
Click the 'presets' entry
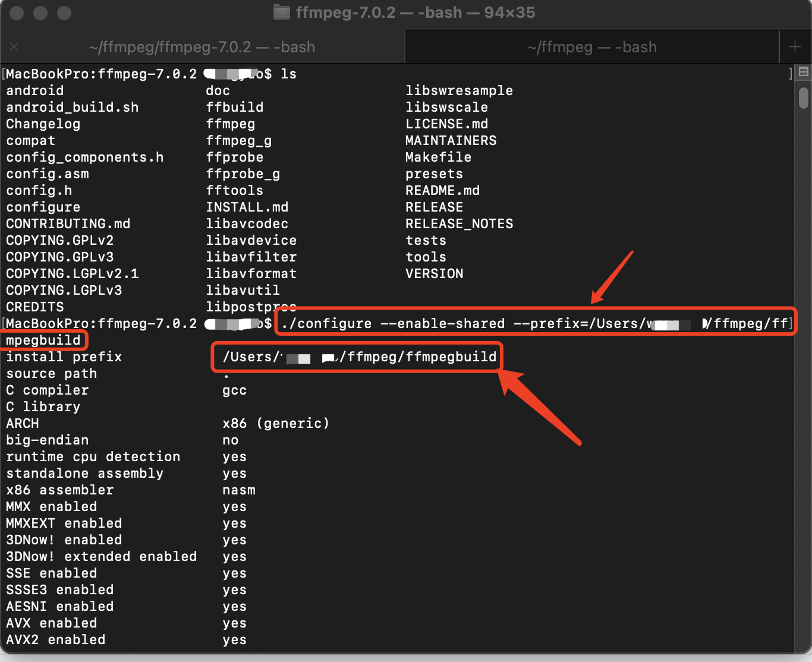pos(435,174)
